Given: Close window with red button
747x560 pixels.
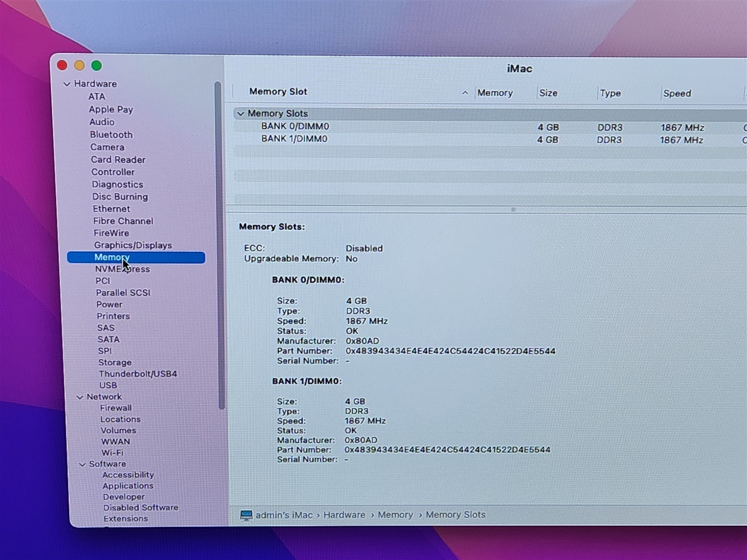Looking at the screenshot, I should click(62, 65).
